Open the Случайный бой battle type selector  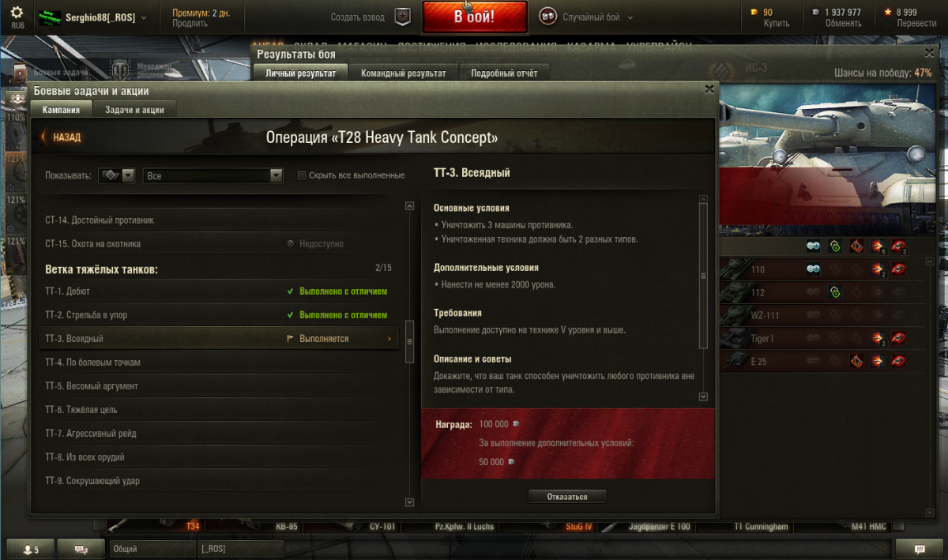tap(582, 17)
